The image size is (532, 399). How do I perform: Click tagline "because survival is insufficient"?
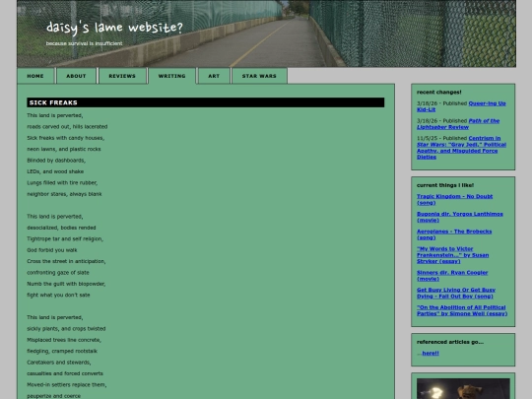pyautogui.click(x=84, y=43)
